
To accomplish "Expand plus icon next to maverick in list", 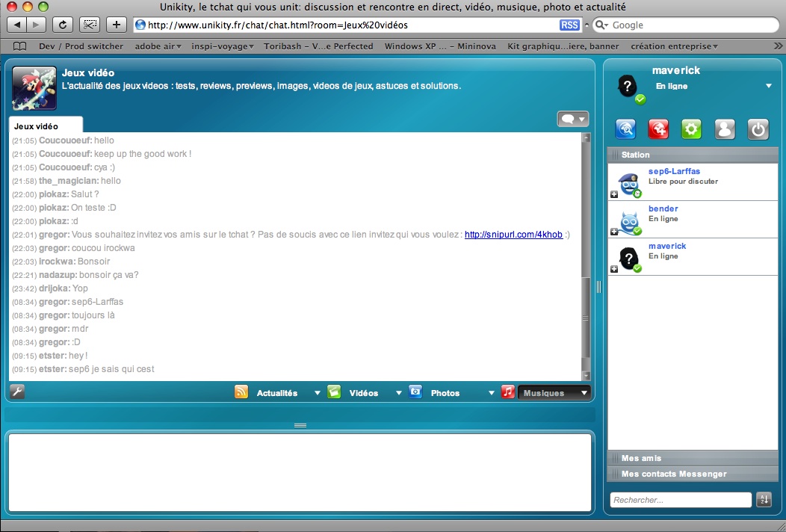I will coord(614,269).
